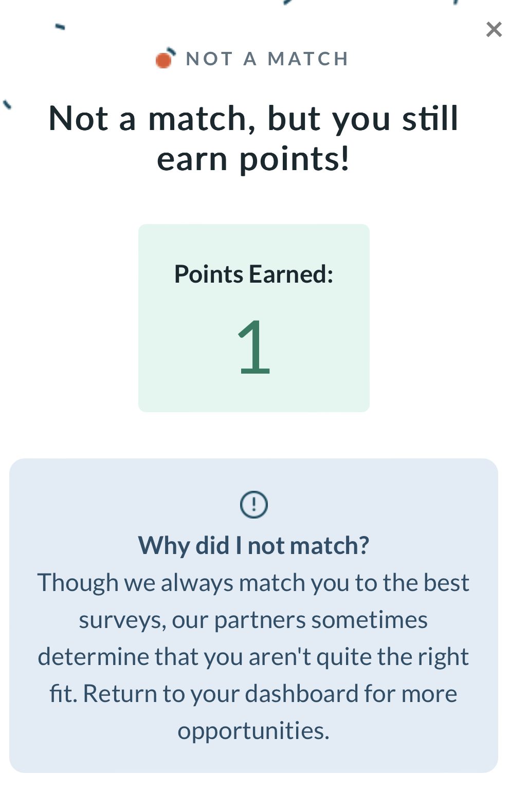Screen dimensions: 509x812
Task: Click the headline about still earning points
Action: coord(254,137)
